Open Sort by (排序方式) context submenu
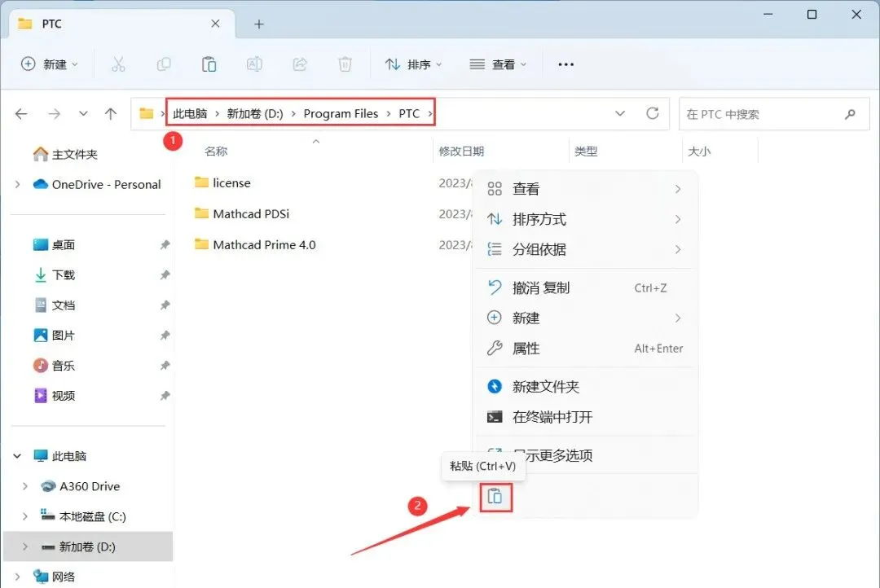Screen dimensions: 880x588 tap(585, 219)
